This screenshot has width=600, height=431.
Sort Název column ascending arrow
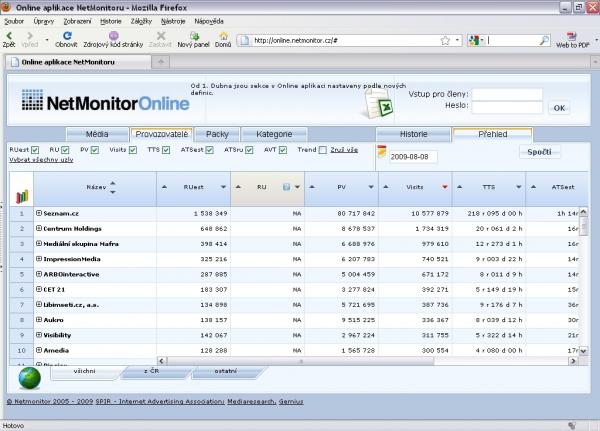click(112, 183)
